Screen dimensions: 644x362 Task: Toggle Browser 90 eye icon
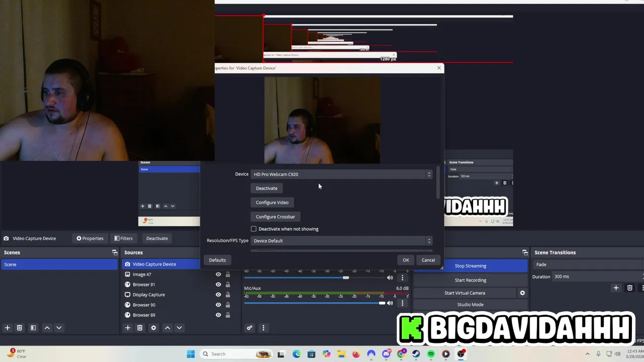coord(218,305)
